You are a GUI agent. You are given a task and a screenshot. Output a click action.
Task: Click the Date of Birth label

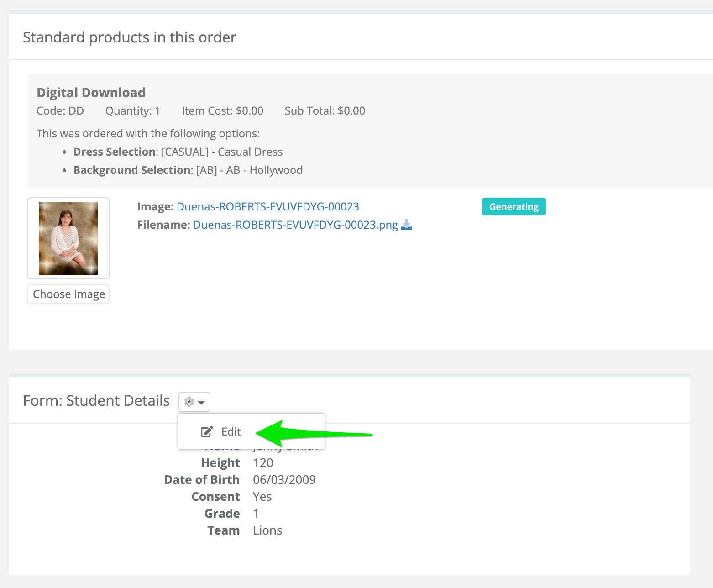click(x=202, y=480)
